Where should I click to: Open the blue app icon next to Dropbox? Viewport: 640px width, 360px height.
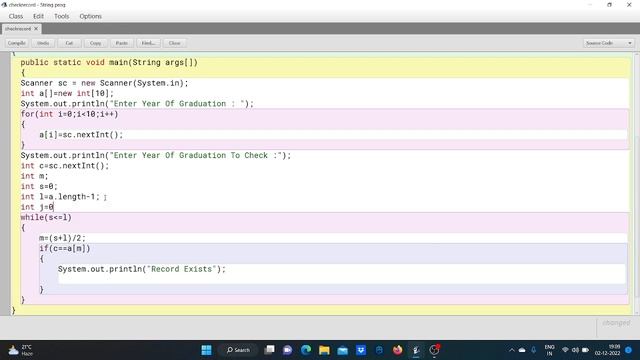click(x=379, y=350)
